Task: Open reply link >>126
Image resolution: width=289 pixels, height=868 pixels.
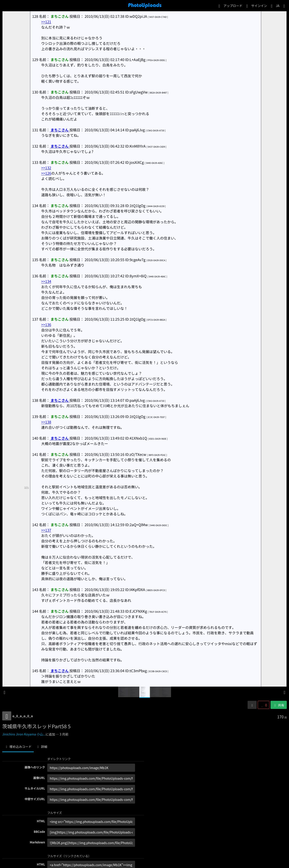Action: click(x=46, y=173)
